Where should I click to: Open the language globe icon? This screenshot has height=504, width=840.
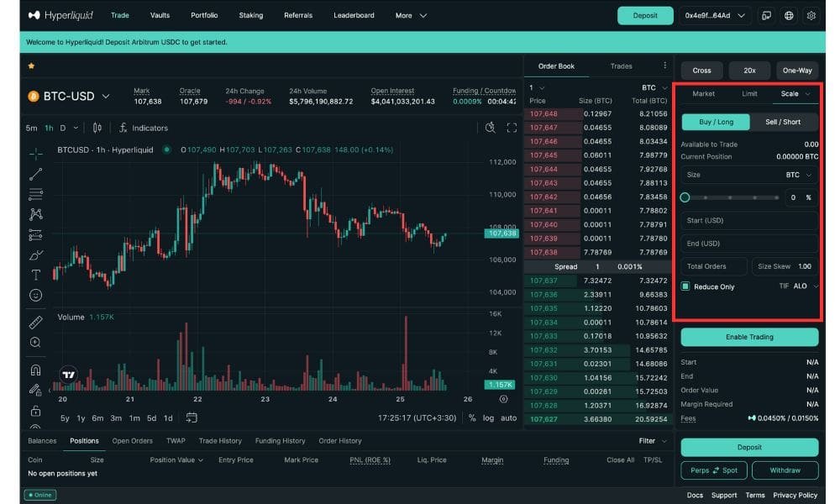(x=789, y=15)
